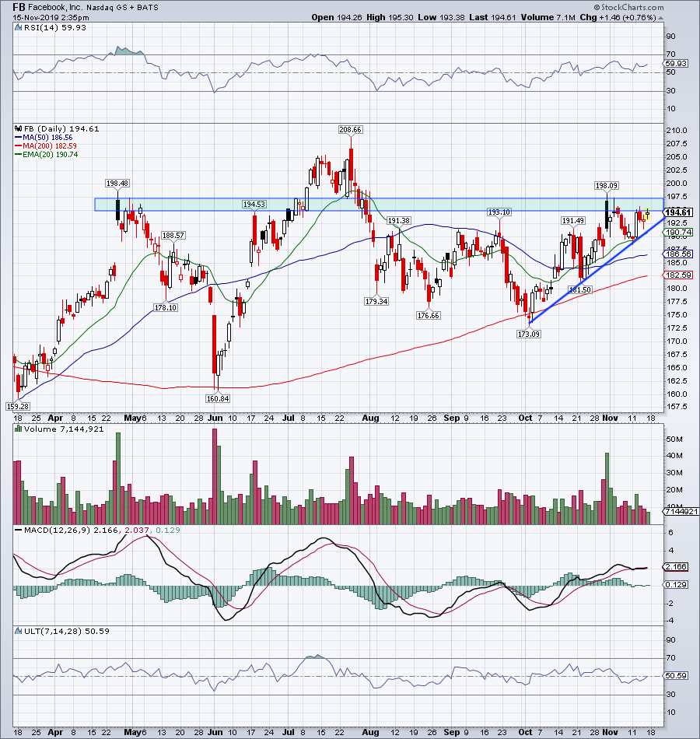This screenshot has height=739, width=700.
Task: Click the 179.34 low price label
Action: coord(376,302)
